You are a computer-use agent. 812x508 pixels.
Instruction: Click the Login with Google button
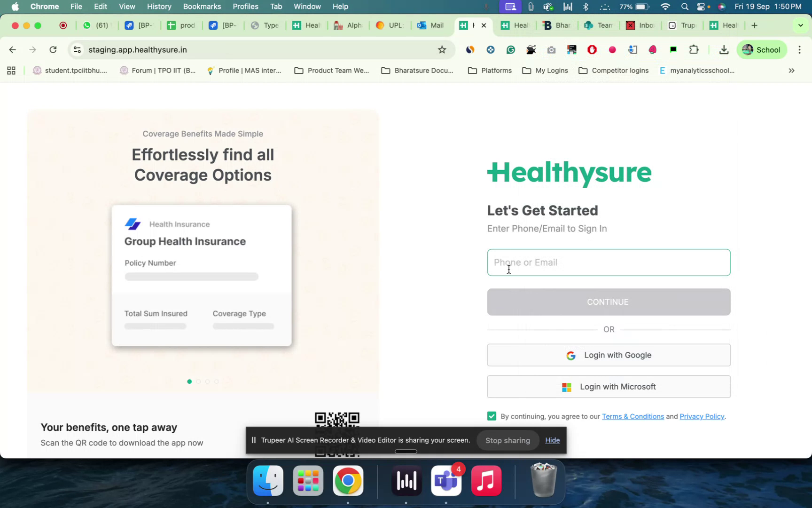[x=609, y=355]
